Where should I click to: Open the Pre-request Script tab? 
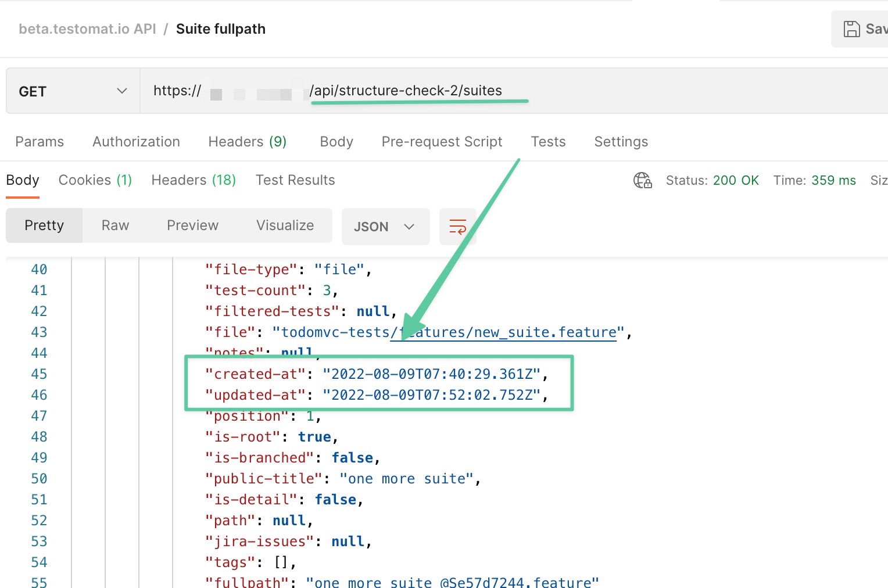[x=442, y=142]
